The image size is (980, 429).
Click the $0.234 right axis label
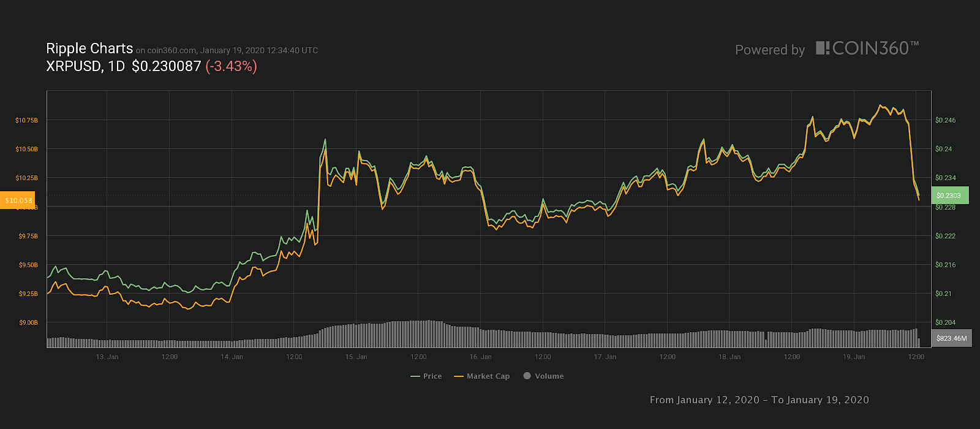coord(945,178)
